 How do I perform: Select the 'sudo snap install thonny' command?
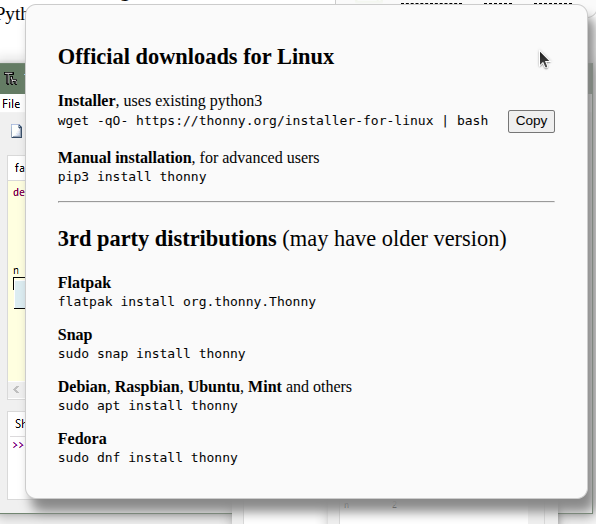(x=151, y=354)
